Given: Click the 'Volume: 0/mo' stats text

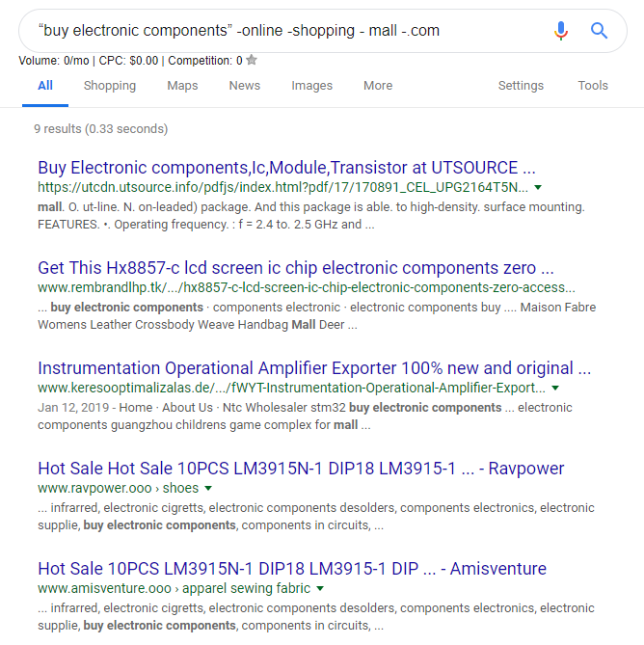Looking at the screenshot, I should pos(54,61).
